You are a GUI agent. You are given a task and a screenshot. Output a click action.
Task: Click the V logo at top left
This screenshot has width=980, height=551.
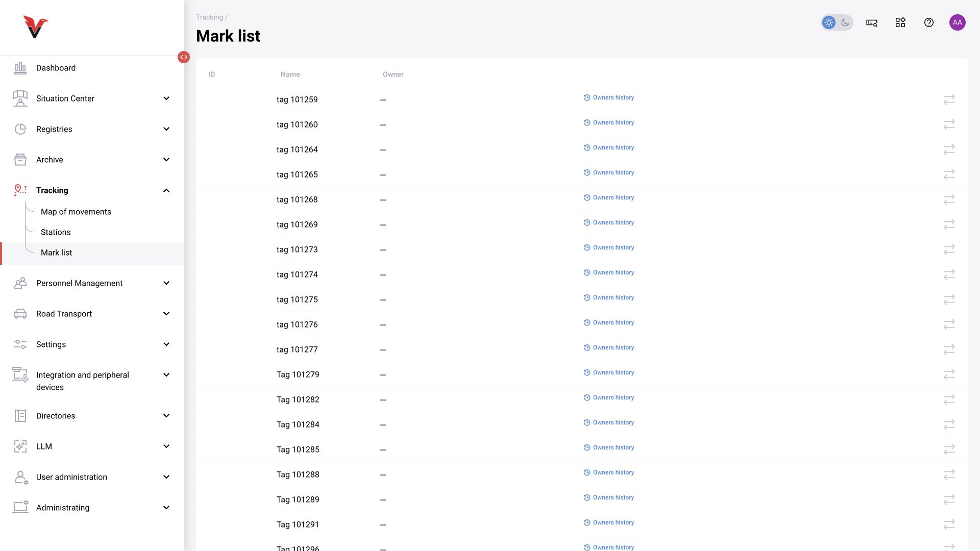(35, 27)
